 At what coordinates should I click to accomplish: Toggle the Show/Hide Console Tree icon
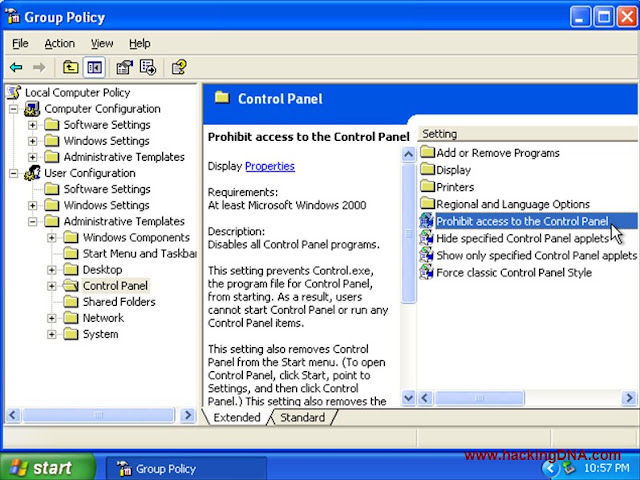click(x=94, y=67)
